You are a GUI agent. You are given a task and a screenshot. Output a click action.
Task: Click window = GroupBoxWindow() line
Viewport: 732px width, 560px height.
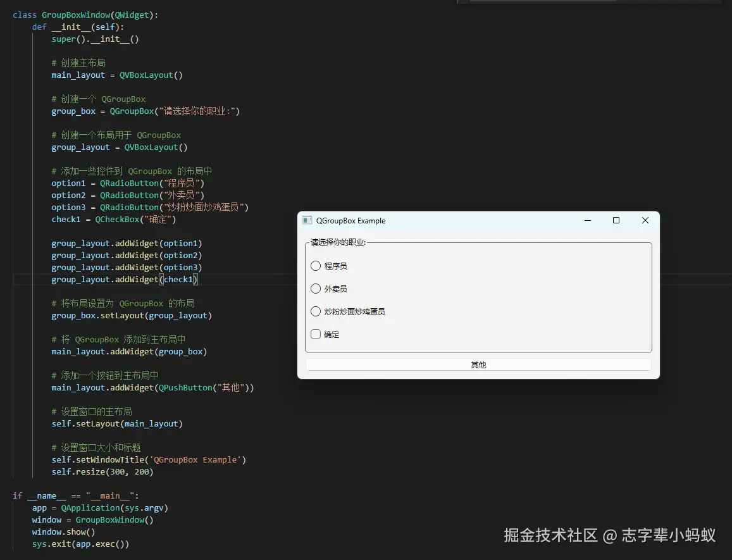pos(92,520)
